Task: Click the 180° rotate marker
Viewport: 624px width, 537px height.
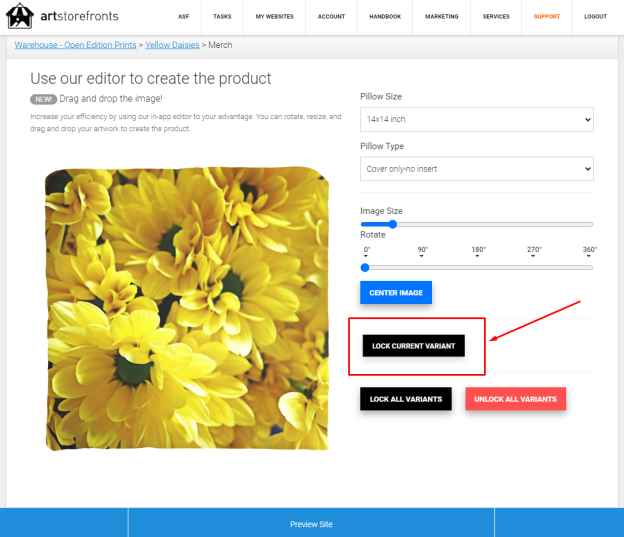Action: (x=478, y=250)
